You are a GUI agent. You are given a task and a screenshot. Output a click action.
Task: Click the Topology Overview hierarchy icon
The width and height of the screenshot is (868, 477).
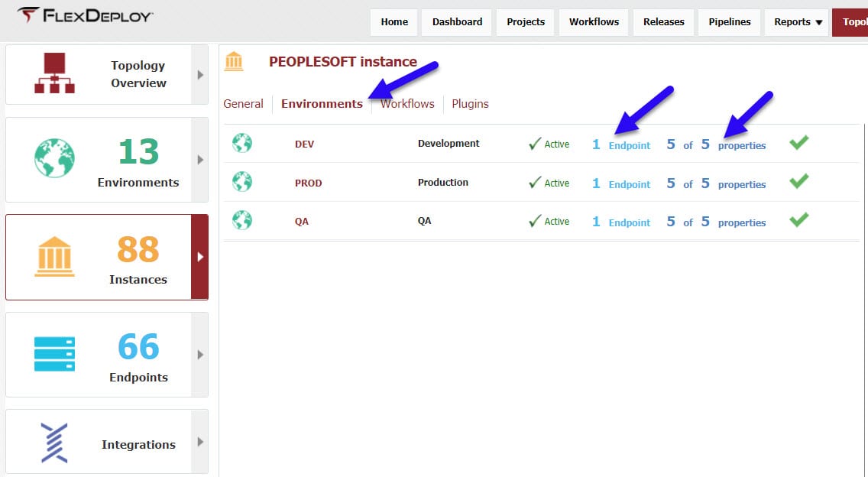click(x=54, y=73)
